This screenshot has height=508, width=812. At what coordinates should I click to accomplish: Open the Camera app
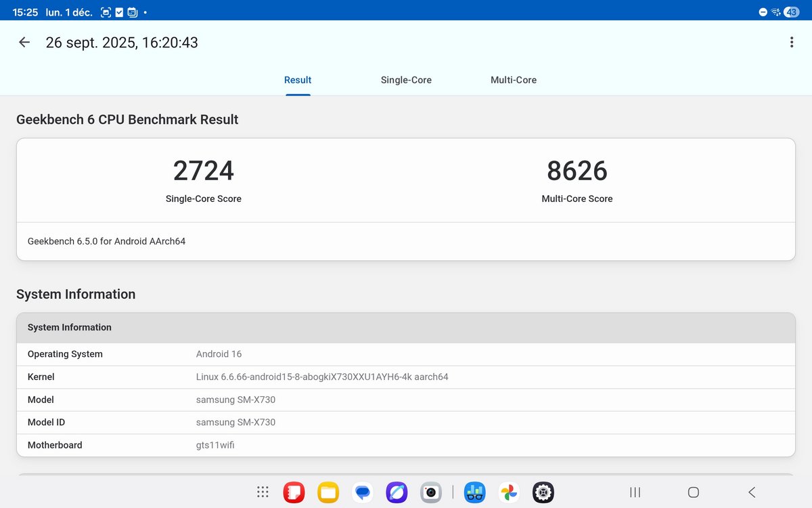[x=431, y=492]
